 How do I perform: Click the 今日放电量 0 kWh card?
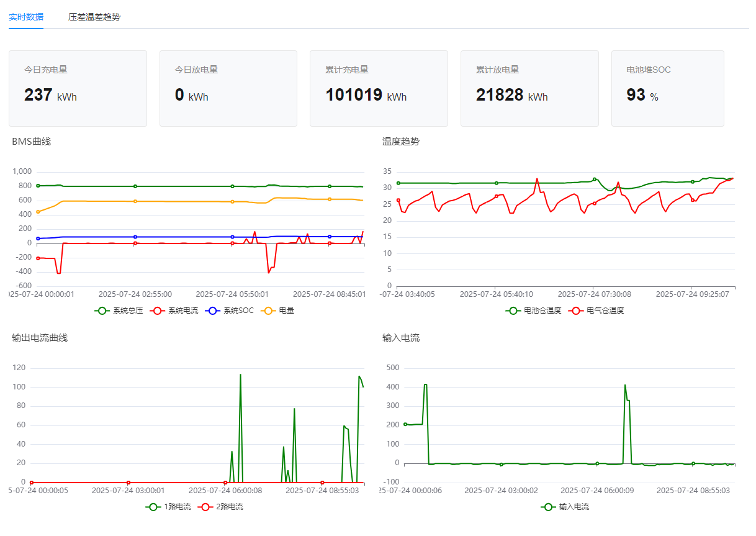pyautogui.click(x=228, y=89)
